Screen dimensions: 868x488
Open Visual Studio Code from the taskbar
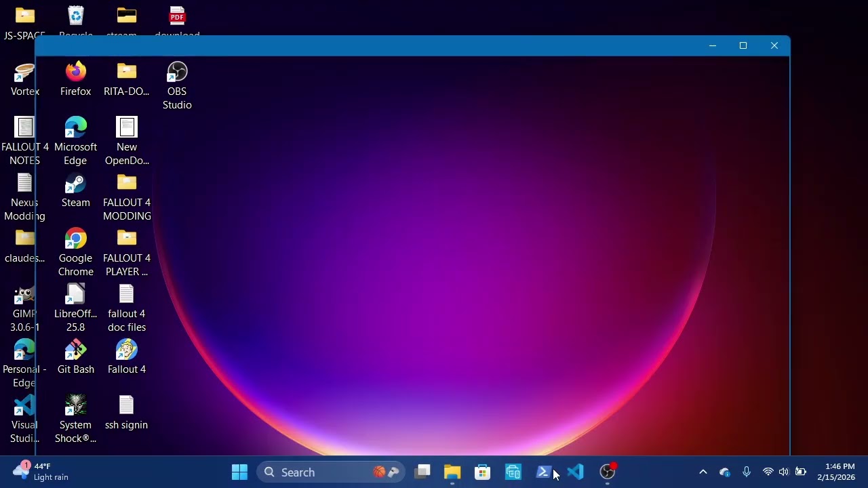point(575,472)
